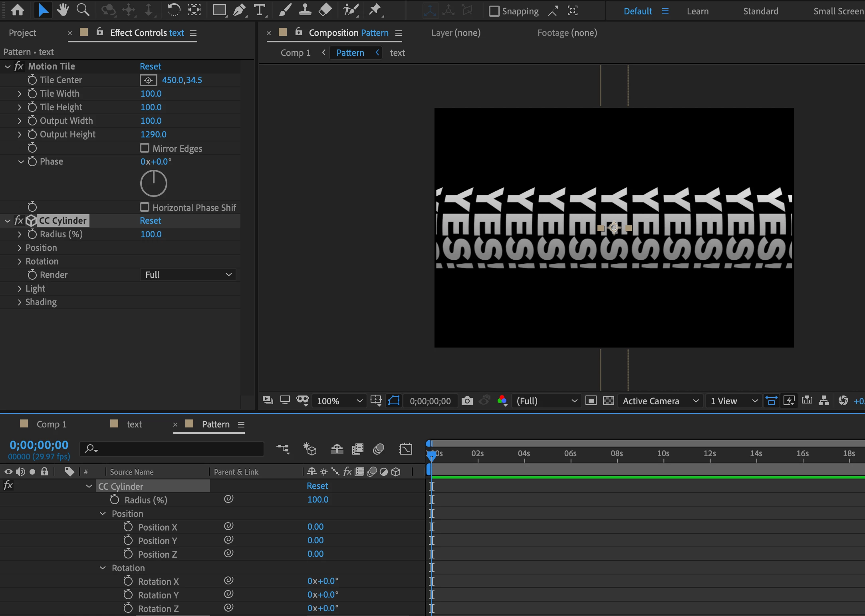Switch to the Learn workspace
The width and height of the screenshot is (865, 616).
(697, 11)
